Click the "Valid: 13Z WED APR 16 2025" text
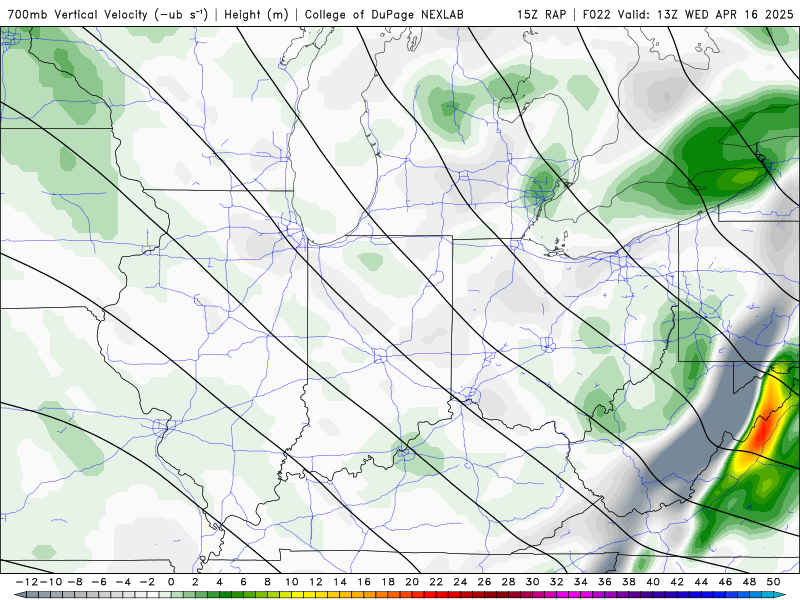Image resolution: width=800 pixels, height=600 pixels. (x=706, y=14)
